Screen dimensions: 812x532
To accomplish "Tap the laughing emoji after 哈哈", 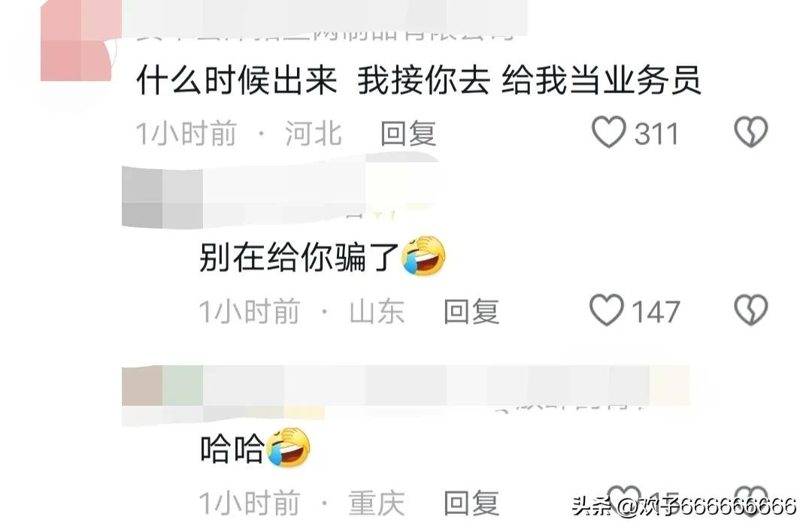I will click(x=289, y=448).
